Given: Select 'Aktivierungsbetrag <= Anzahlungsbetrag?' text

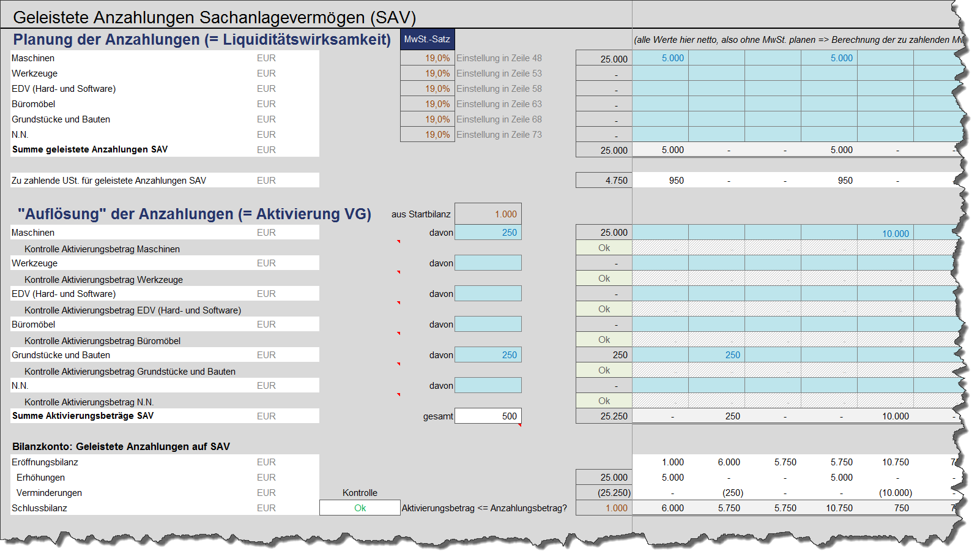Looking at the screenshot, I should (x=484, y=508).
